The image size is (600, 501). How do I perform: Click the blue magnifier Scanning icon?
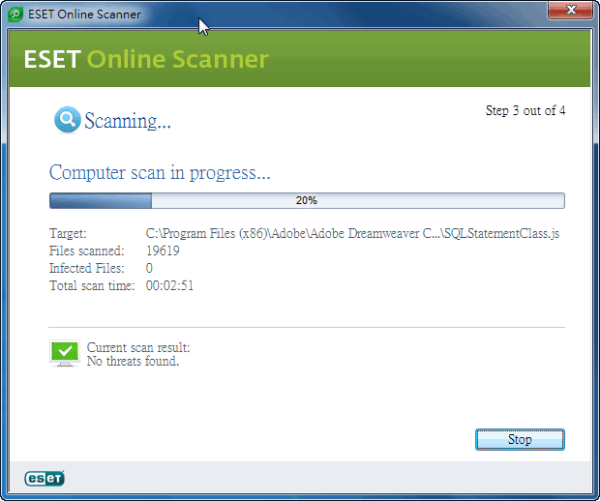67,120
